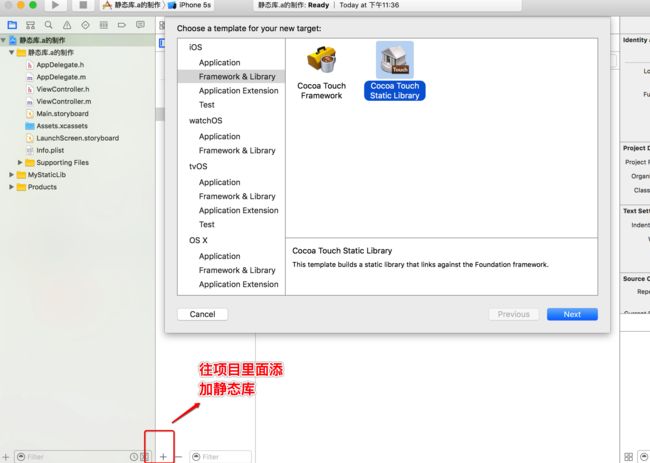Open the Test navigator diamond icon
This screenshot has height=463, width=650.
click(x=85, y=25)
